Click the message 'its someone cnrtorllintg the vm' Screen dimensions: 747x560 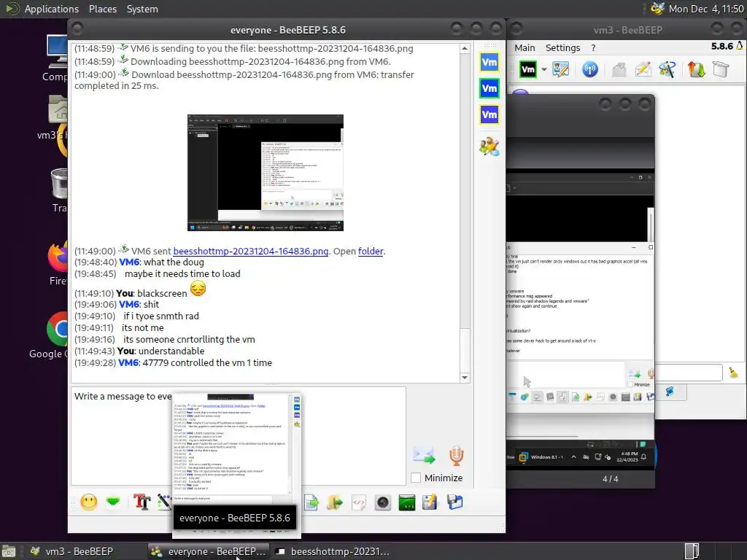point(189,340)
